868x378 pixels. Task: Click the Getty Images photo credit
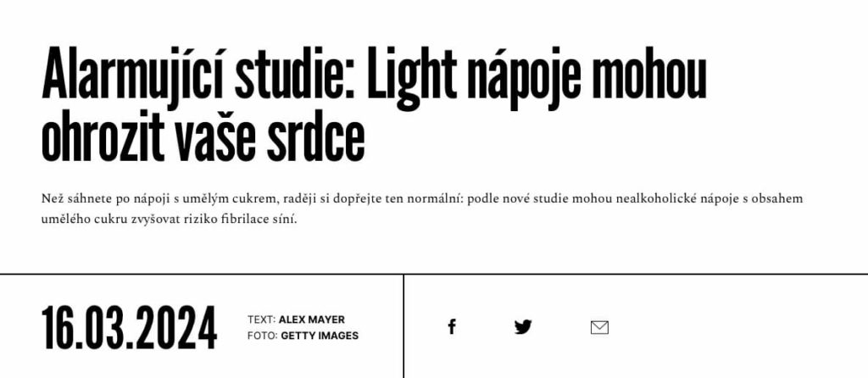(x=320, y=336)
